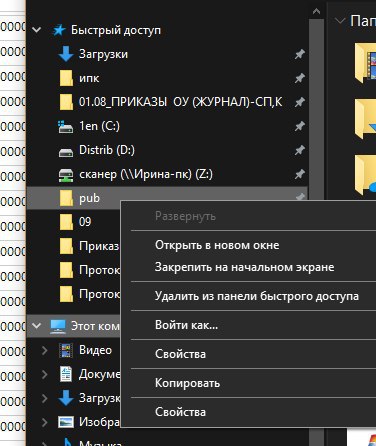Click the сканер network drive icon
The width and height of the screenshot is (376, 446).
click(x=66, y=175)
